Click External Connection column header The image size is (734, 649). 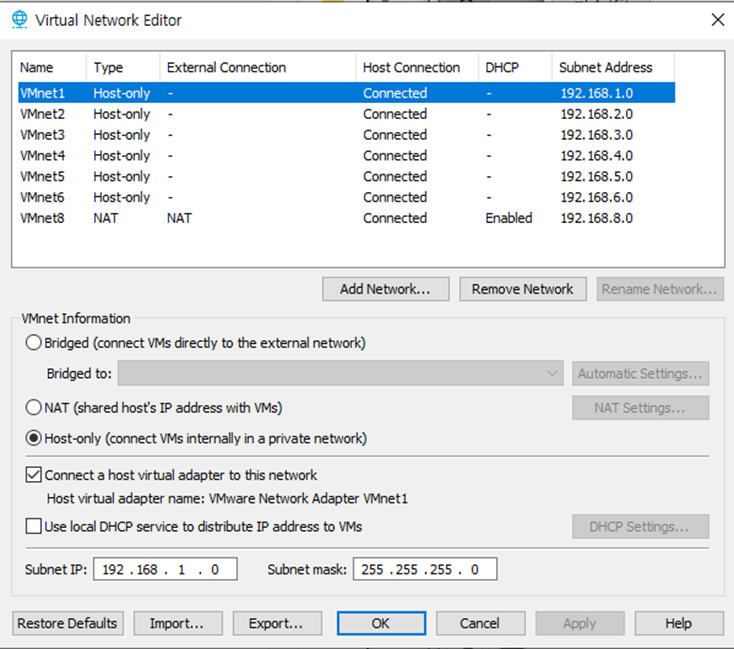pyautogui.click(x=258, y=67)
